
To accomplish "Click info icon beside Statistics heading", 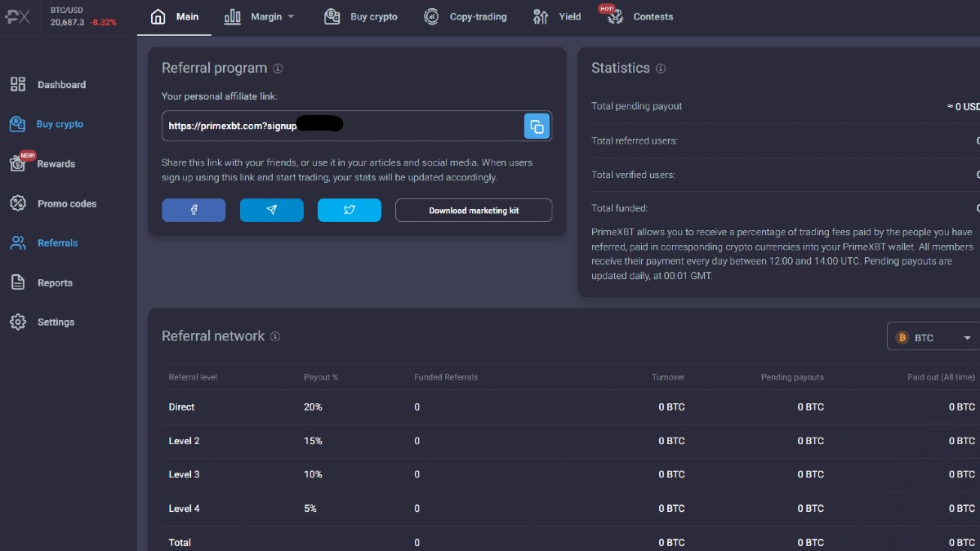I will tap(661, 69).
